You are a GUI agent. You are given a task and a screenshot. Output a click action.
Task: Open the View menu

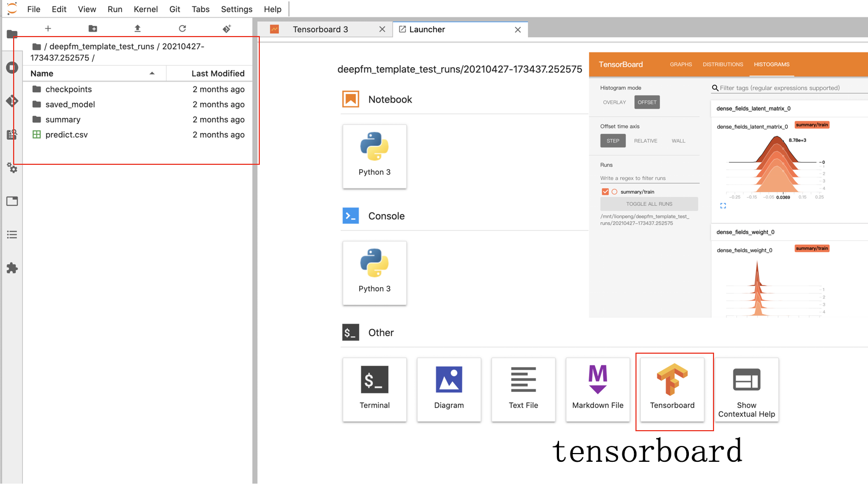tap(87, 9)
